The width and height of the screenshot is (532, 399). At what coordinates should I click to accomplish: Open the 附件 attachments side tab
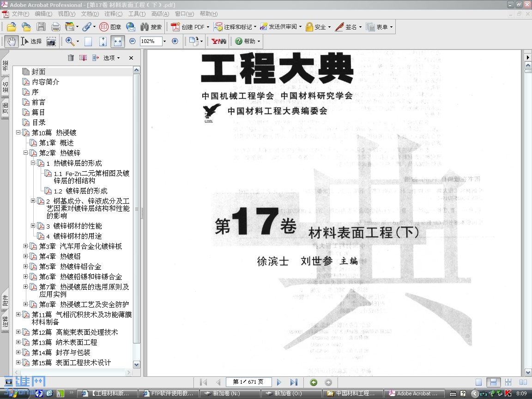[x=5, y=301]
